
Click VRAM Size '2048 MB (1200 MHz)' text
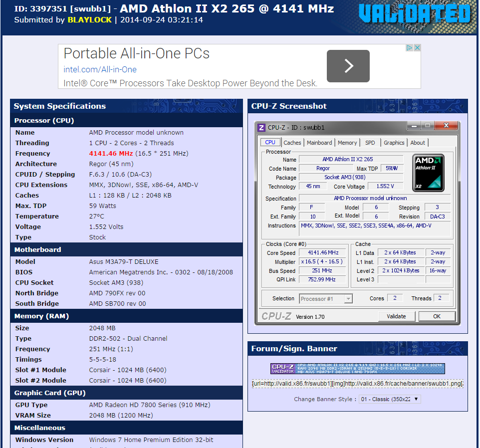[x=121, y=415]
